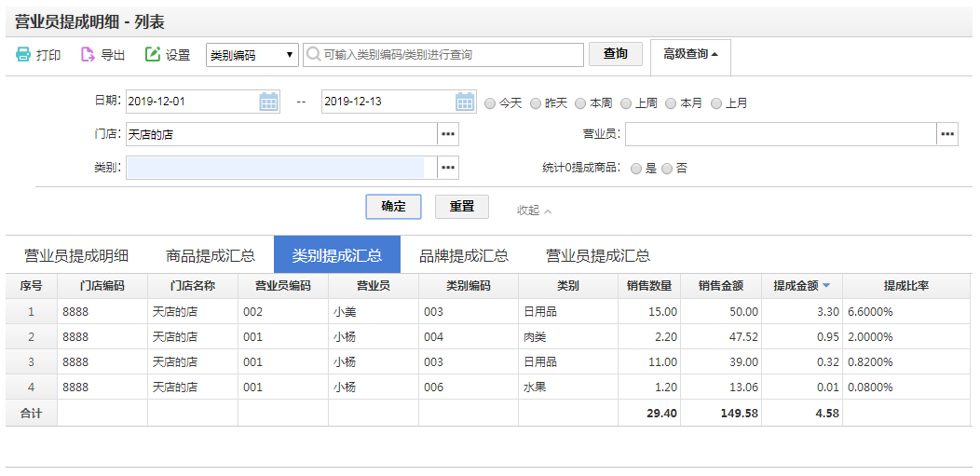Click the 合计 totals row label

[x=32, y=413]
